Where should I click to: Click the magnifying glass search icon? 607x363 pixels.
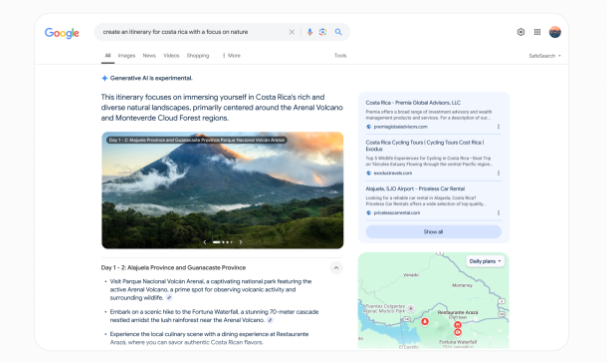click(x=338, y=32)
